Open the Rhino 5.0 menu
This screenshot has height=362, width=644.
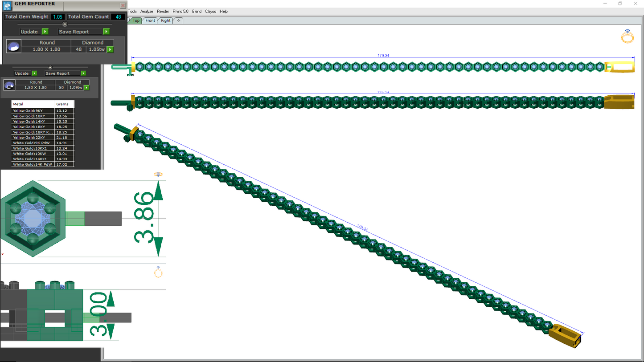pyautogui.click(x=180, y=12)
